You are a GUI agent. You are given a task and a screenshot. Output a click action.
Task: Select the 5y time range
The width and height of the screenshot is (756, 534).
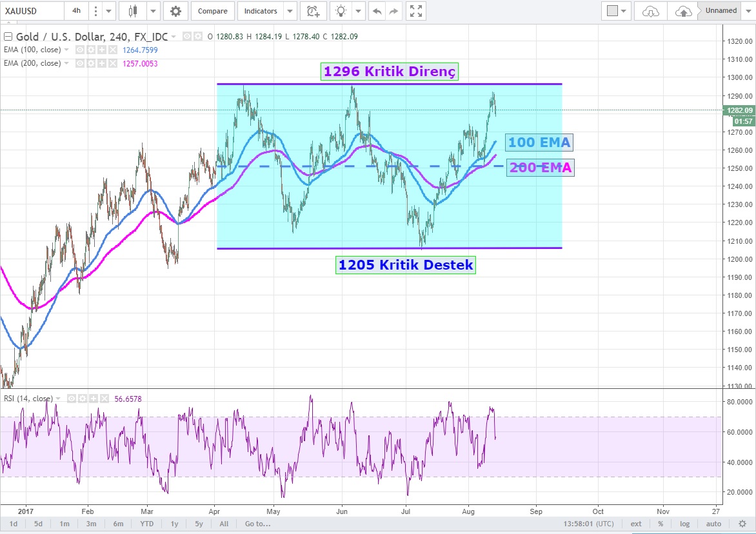199,524
